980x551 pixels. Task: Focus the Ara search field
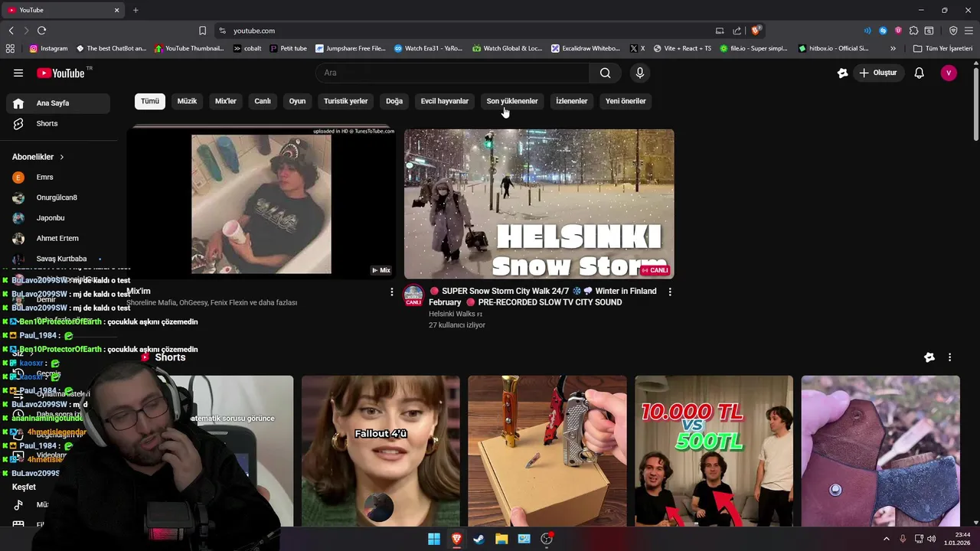click(452, 73)
